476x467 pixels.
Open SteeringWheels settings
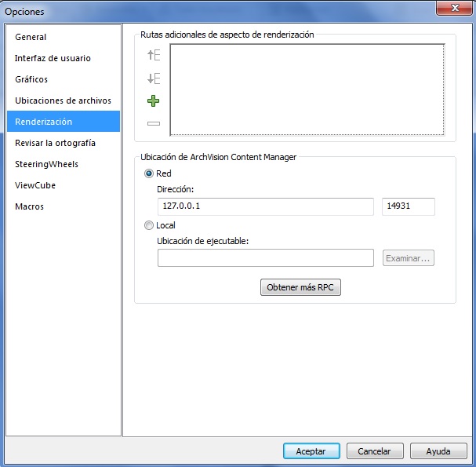coord(46,164)
